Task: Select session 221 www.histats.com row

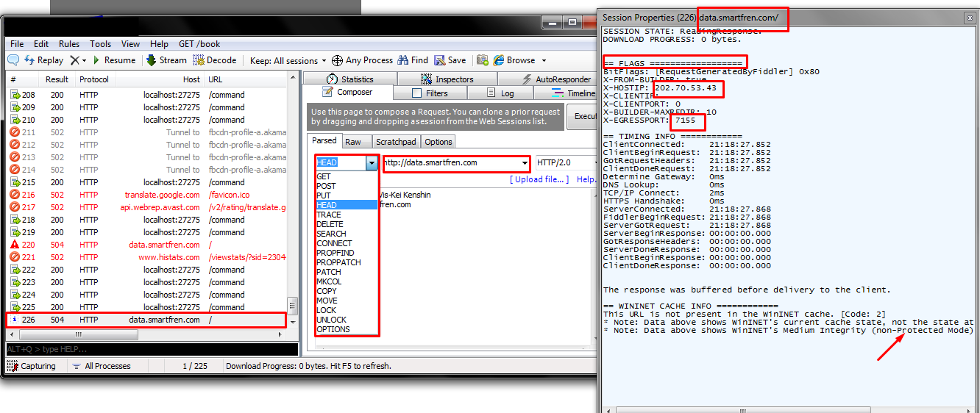Action: 146,257
